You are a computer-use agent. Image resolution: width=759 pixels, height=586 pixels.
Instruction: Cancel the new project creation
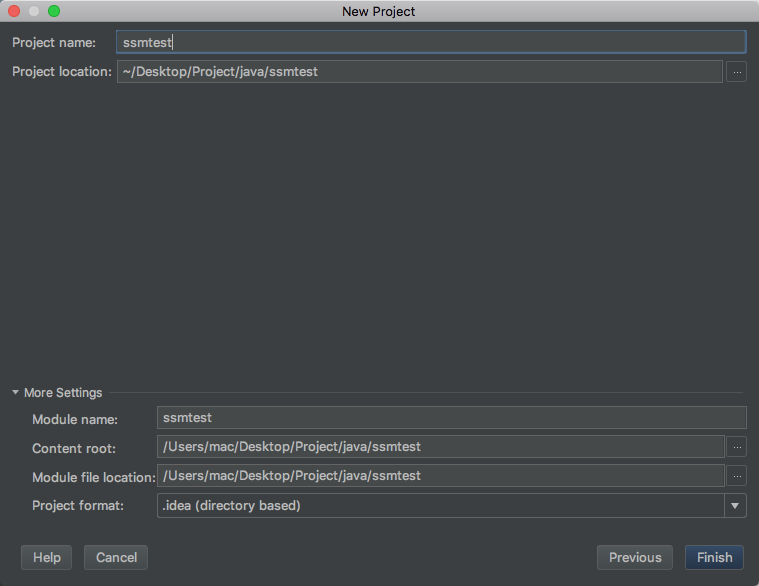coord(116,557)
